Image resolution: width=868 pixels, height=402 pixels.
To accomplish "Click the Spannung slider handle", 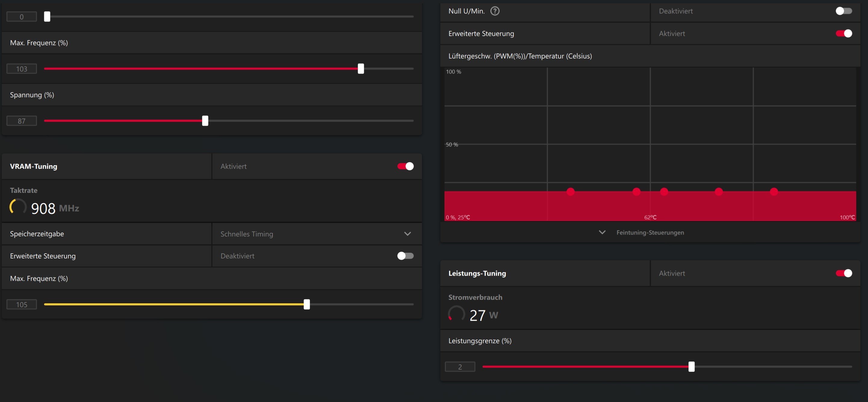I will 205,121.
